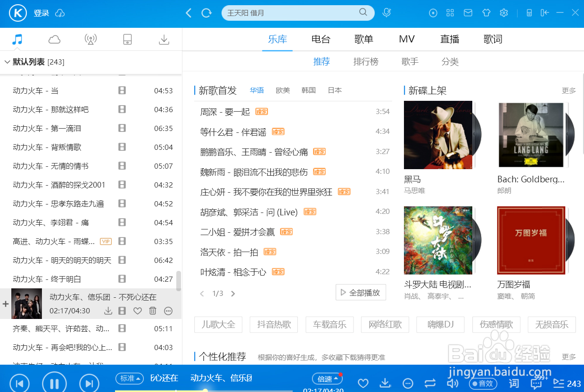Go to the previous track
The image size is (584, 392).
[x=19, y=384]
